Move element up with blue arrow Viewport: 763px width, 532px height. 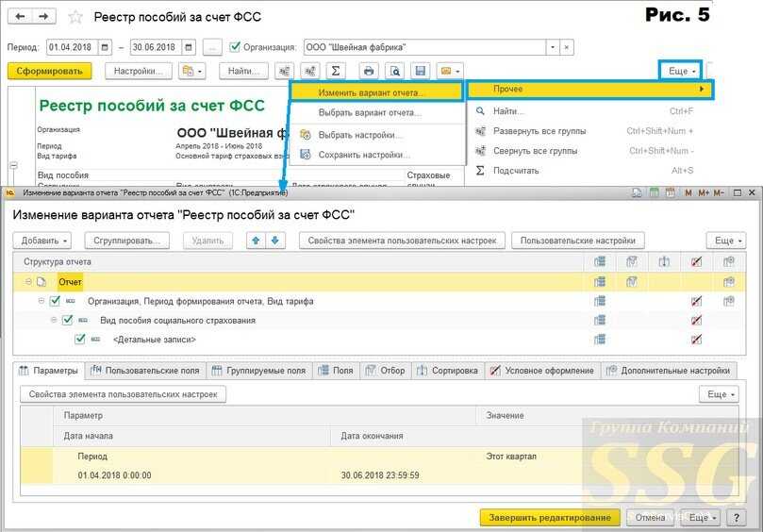point(257,241)
